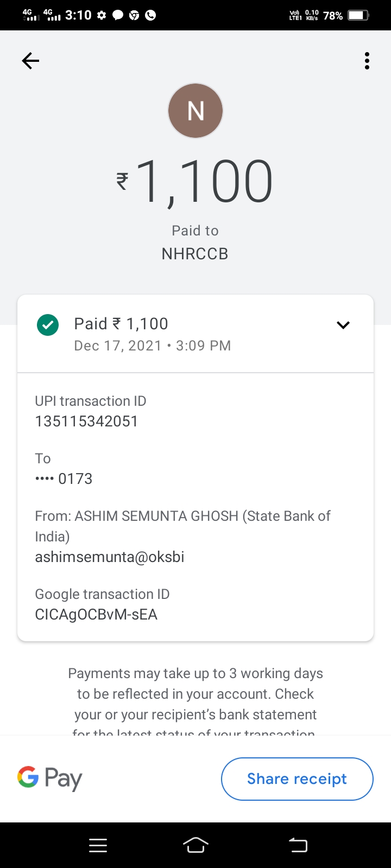Expand the payment details chevron

click(x=343, y=325)
